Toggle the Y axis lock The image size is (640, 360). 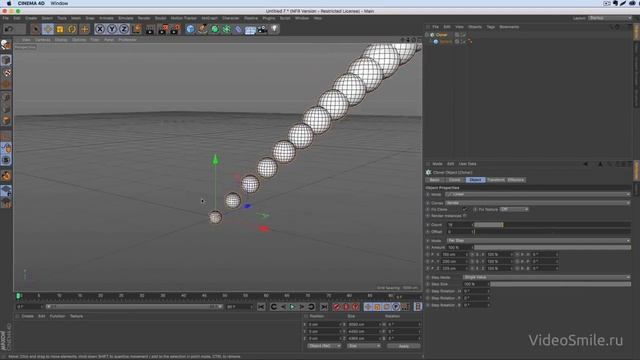112,29
